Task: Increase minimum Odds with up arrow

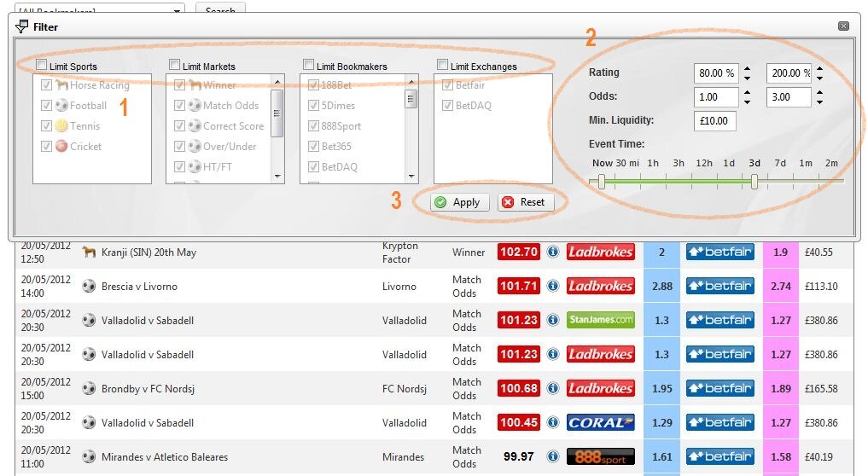Action: (x=748, y=92)
